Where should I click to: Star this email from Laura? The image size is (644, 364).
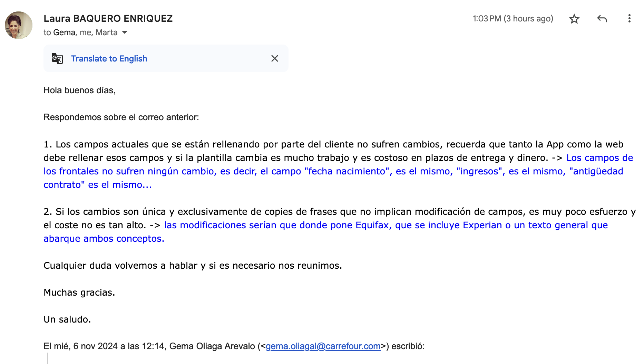click(x=574, y=19)
